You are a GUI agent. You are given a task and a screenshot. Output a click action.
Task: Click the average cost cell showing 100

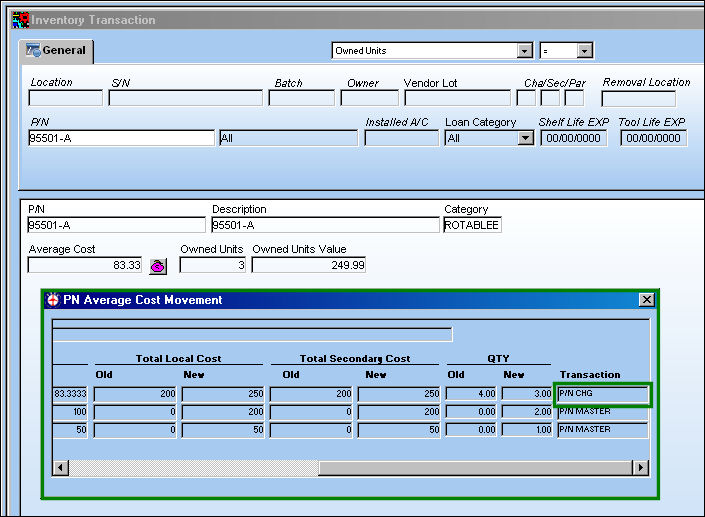[70, 412]
